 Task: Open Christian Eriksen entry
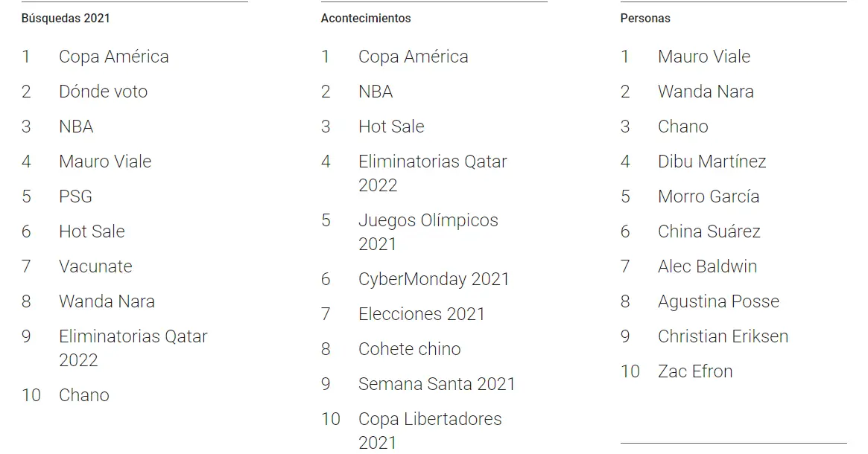[x=723, y=336]
